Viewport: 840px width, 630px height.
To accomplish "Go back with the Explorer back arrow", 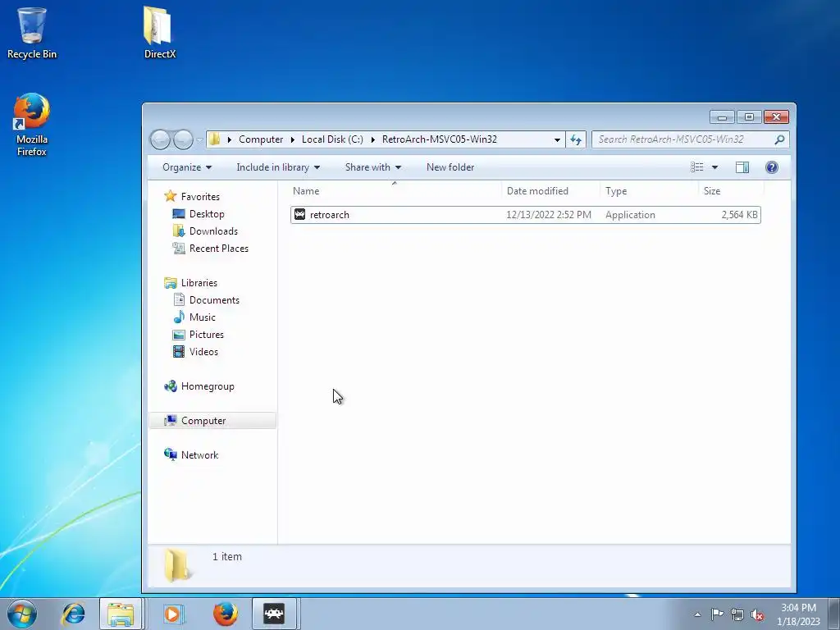I will 160,139.
